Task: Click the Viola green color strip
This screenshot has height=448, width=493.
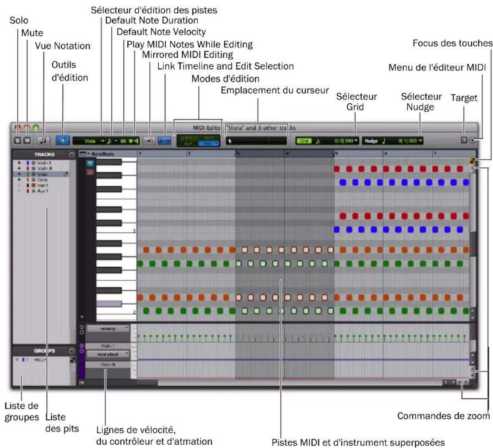Action: [x=28, y=174]
